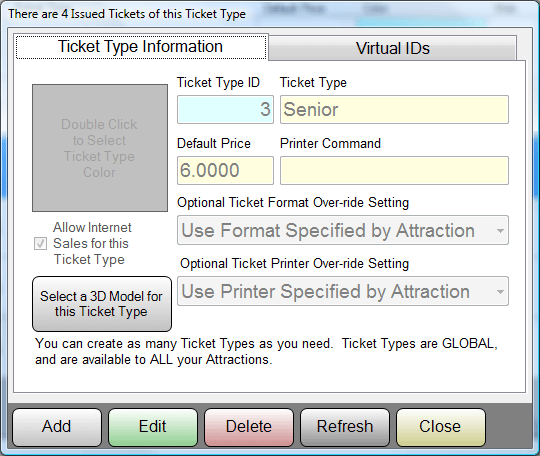Click the green Edit button
Screen dimensions: 540x456
click(153, 427)
